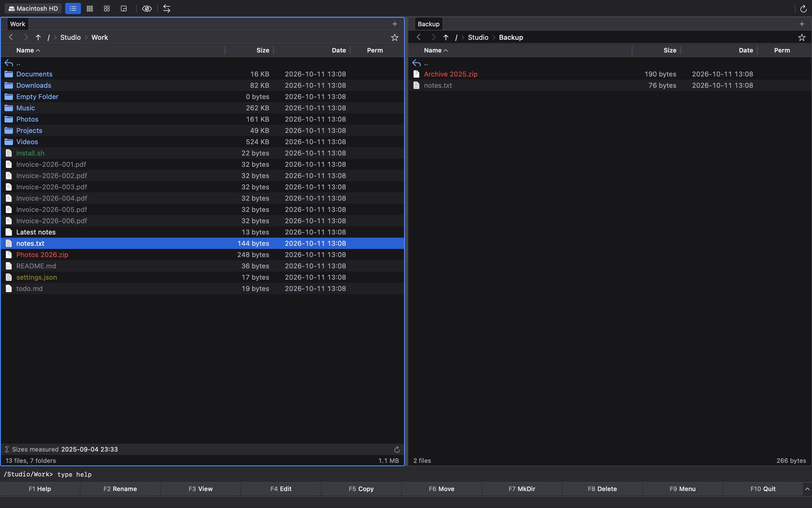Select parent directory row in Work panel

[x=202, y=63]
